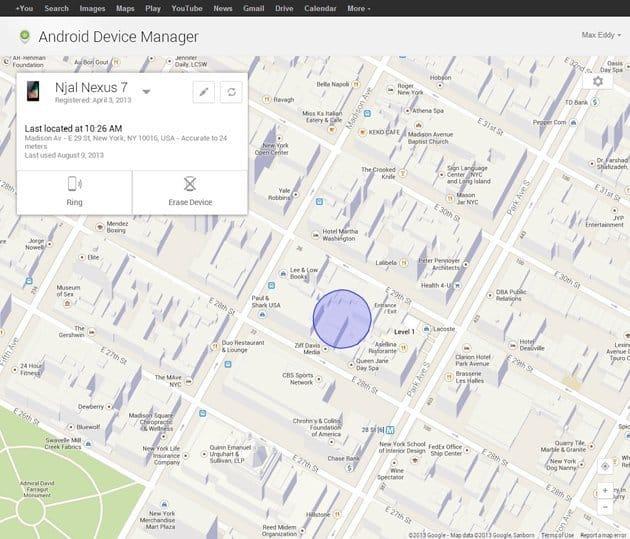Click the 28 St subway station icon
The image size is (630, 539).
[389, 430]
